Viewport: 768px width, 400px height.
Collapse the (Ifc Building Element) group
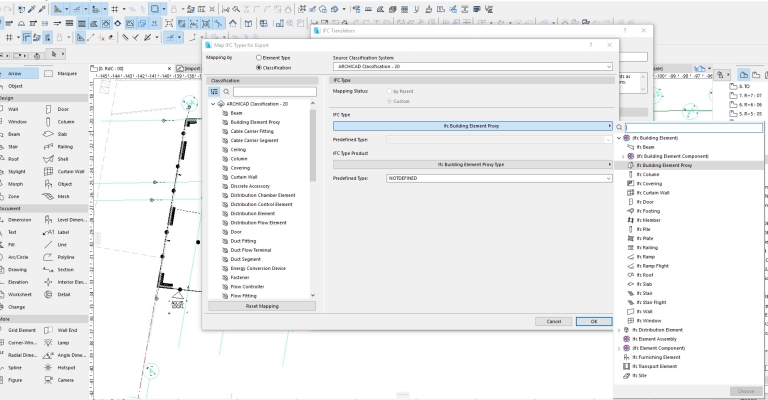coord(619,138)
